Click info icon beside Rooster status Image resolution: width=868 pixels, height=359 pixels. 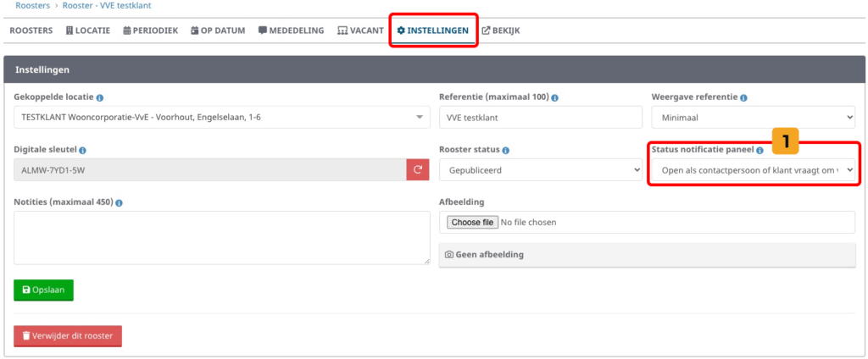[506, 150]
